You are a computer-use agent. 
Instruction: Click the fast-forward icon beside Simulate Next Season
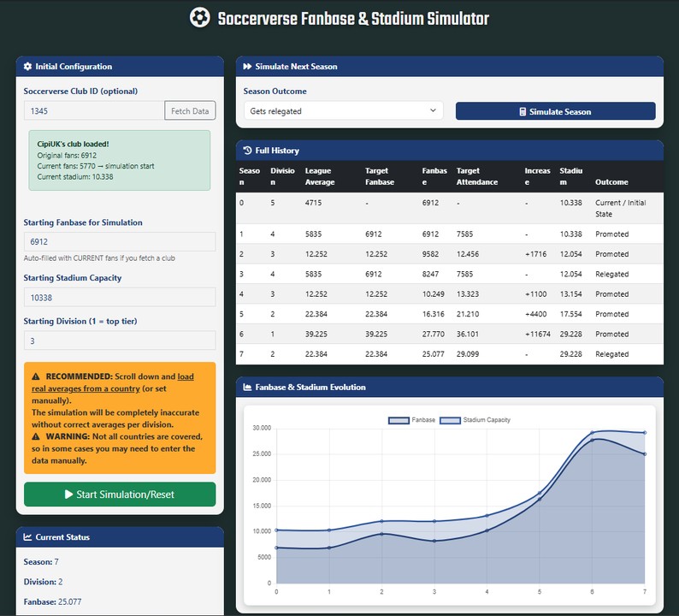tap(247, 67)
